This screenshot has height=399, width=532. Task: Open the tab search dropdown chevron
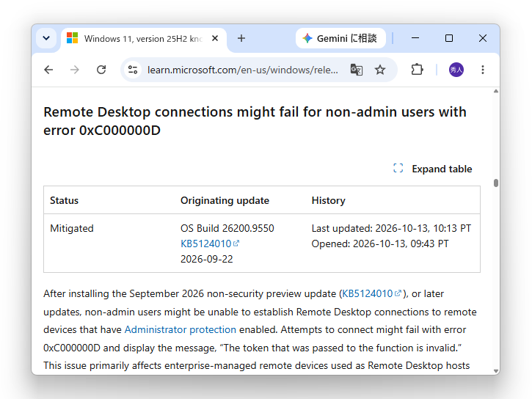[46, 38]
